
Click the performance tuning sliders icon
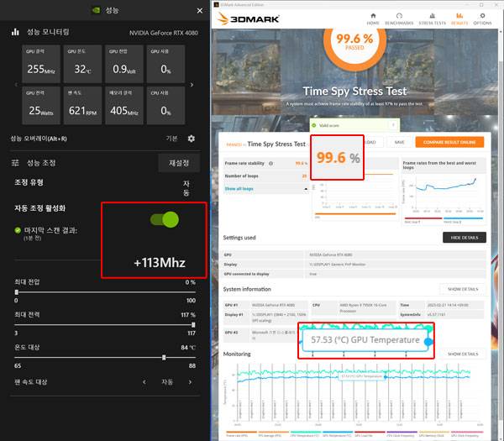(15, 162)
